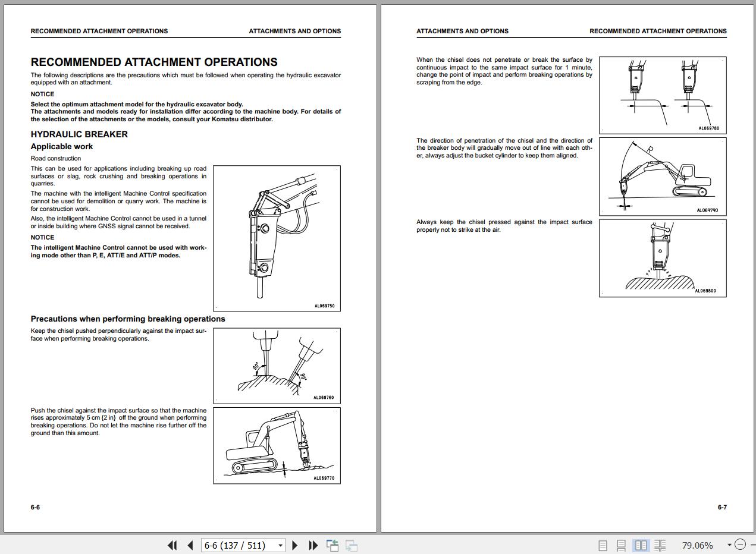Switch to continuous scrolling view
The image size is (756, 554).
tap(621, 545)
